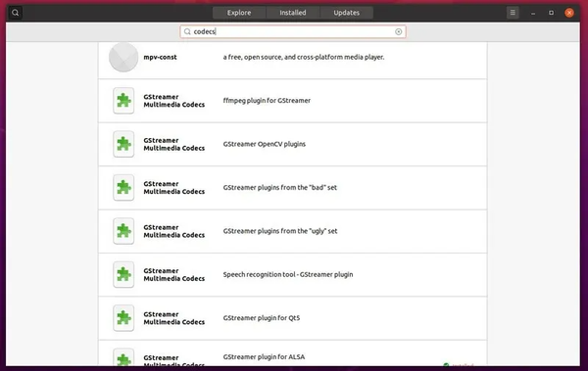This screenshot has height=371, width=588.
Task: Open the hamburger menu in the header
Action: [x=513, y=13]
